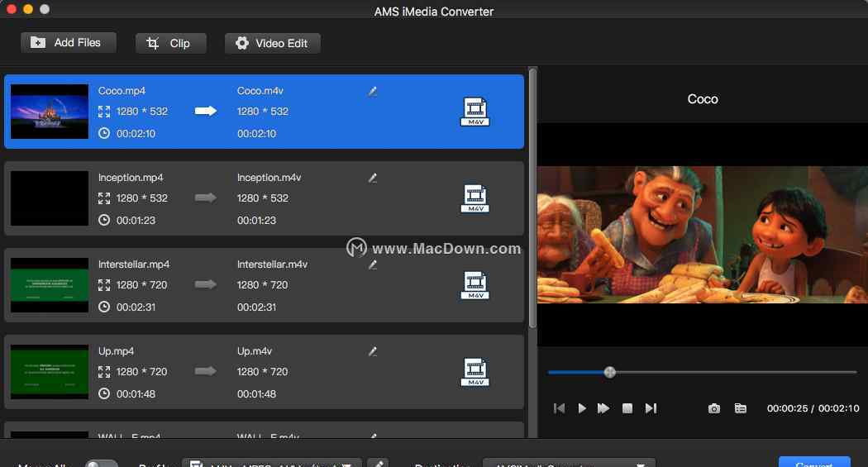Click source duration 00:01:48 of Up.mp4
Screen dimensions: 868x467
click(136, 394)
